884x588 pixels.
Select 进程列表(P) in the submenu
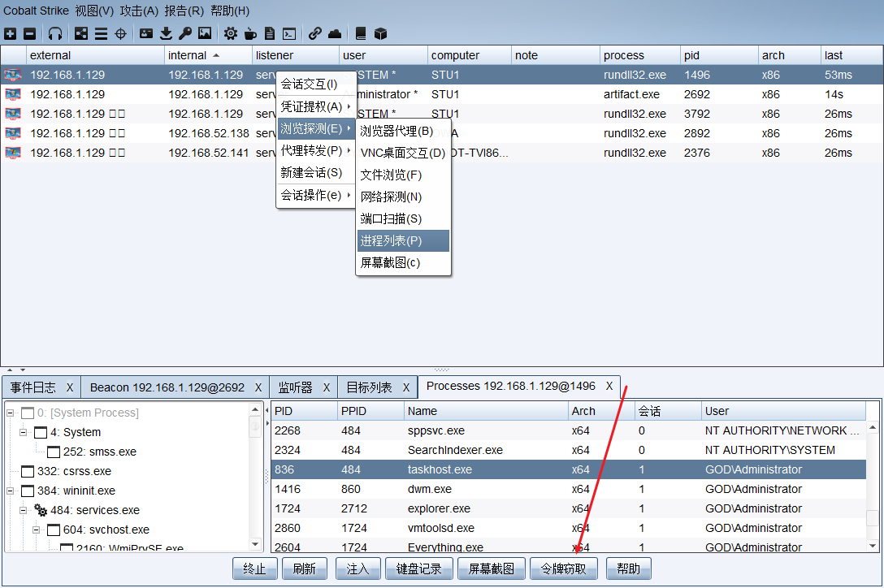click(403, 240)
